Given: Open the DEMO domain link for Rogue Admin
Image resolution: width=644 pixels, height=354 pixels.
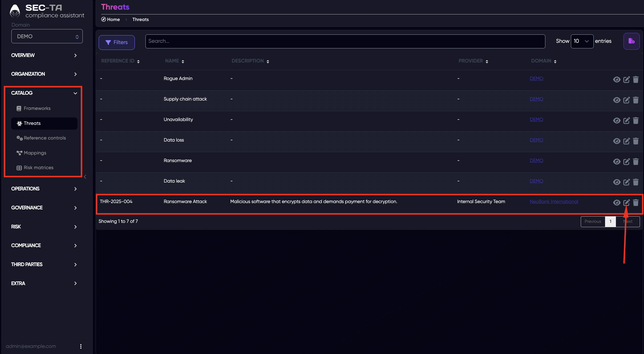Looking at the screenshot, I should pyautogui.click(x=536, y=78).
